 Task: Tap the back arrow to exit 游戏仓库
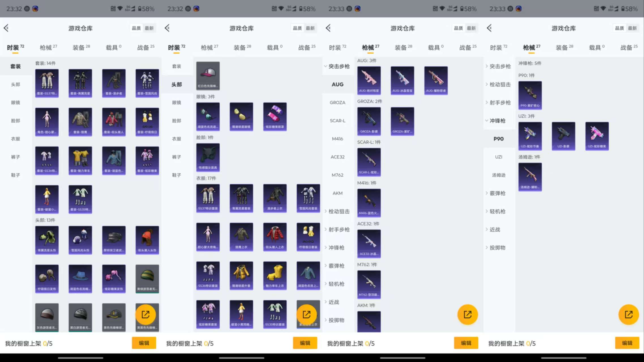(6, 28)
